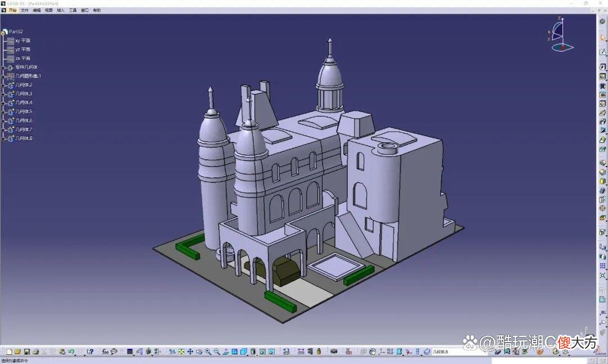This screenshot has width=608, height=364.
Task: Open the 窗口 (Window) menu
Action: tap(84, 11)
